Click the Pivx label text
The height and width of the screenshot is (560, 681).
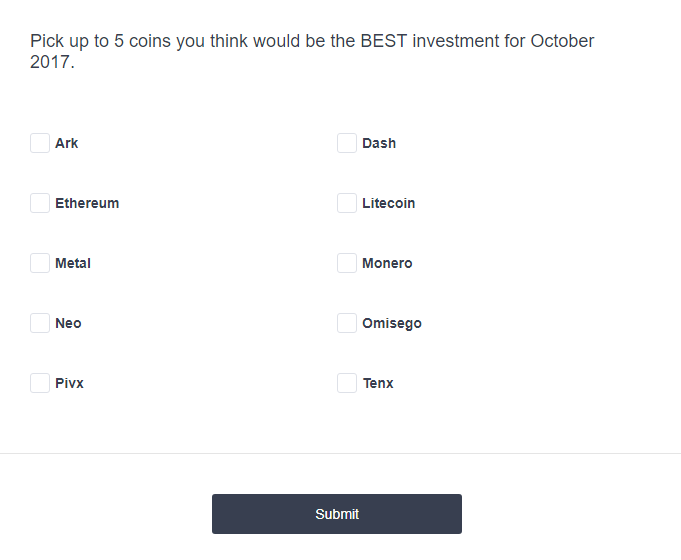coord(69,383)
